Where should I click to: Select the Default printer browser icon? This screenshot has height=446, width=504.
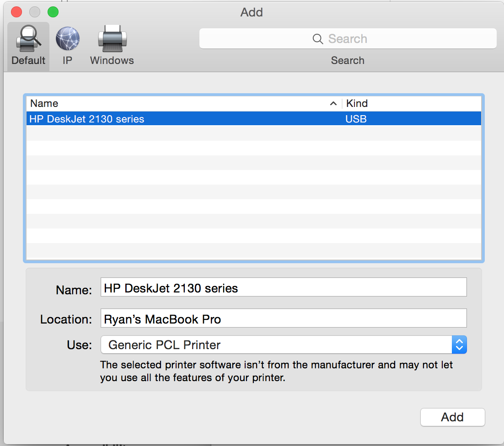tap(28, 38)
